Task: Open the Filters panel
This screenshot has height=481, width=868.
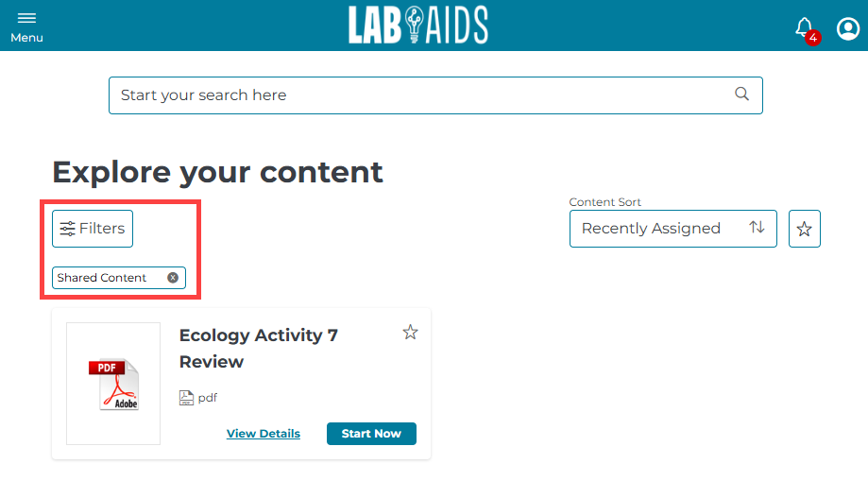Action: click(x=93, y=229)
